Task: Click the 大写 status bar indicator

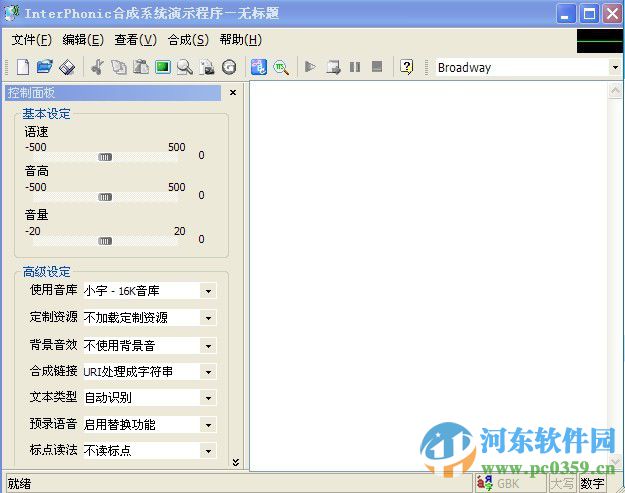Action: [562, 483]
